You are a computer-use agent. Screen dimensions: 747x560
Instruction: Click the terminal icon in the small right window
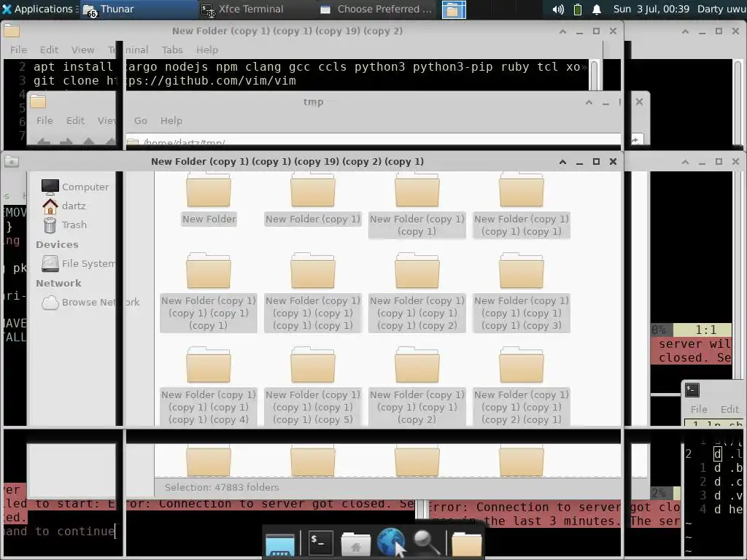click(692, 390)
